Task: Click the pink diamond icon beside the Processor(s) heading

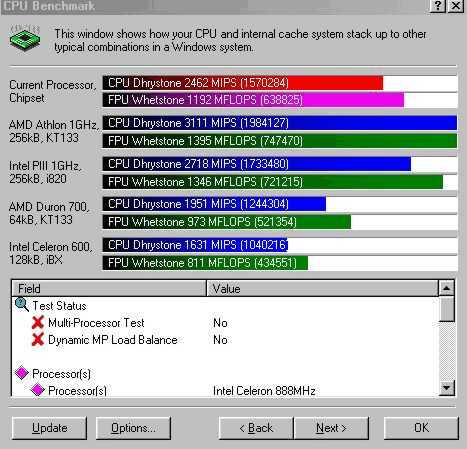Action: pos(22,373)
